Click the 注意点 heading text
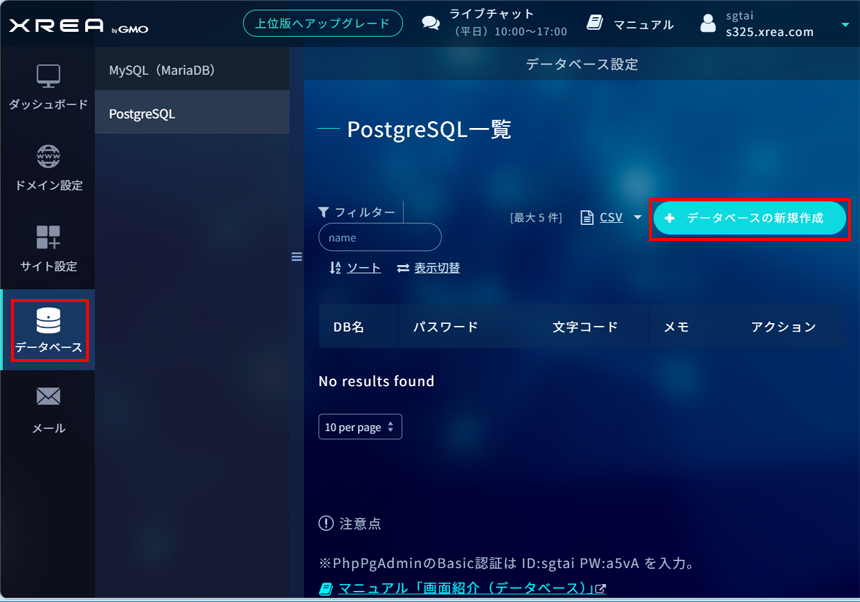860x602 pixels. pyautogui.click(x=360, y=524)
